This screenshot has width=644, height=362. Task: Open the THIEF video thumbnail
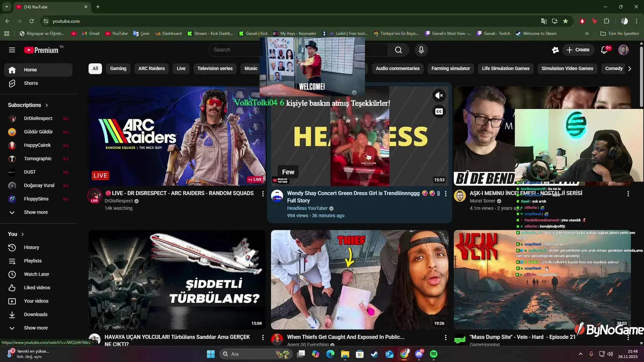point(360,280)
